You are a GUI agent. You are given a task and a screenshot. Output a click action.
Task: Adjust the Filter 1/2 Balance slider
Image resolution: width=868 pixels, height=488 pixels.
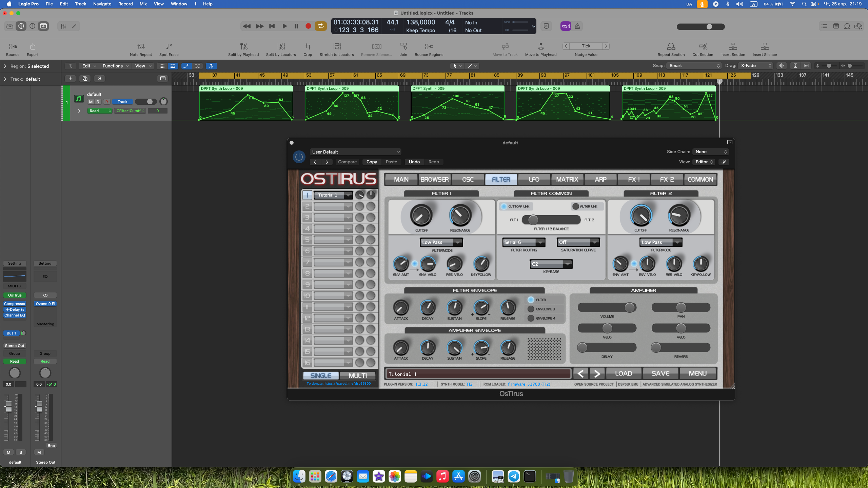[533, 220]
